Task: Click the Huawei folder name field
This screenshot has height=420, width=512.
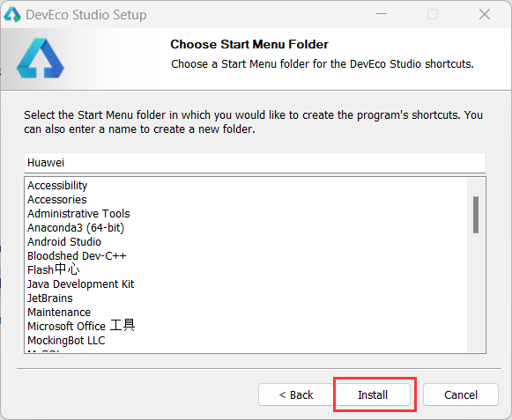Action: click(255, 163)
